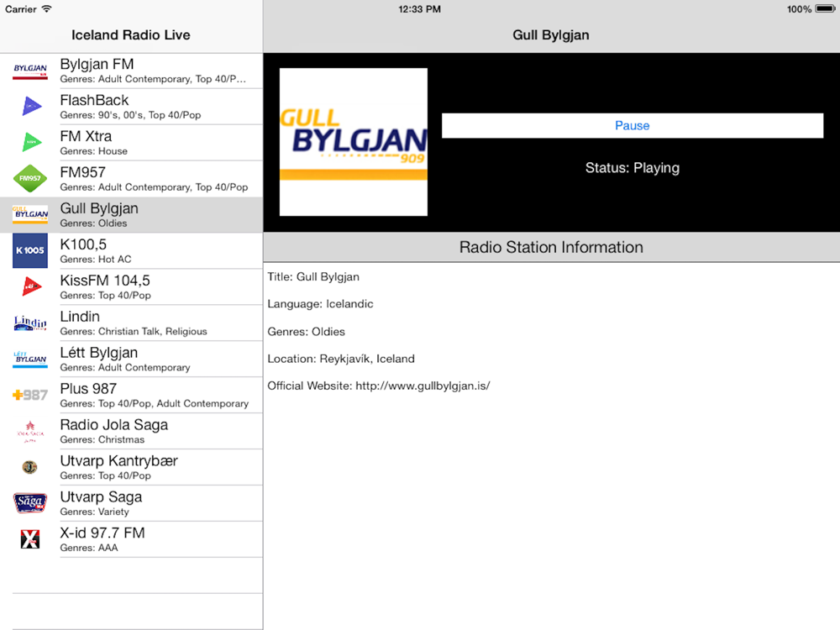Tap the Plus 987 orange-plus logo
Image resolution: width=840 pixels, height=630 pixels.
point(30,395)
